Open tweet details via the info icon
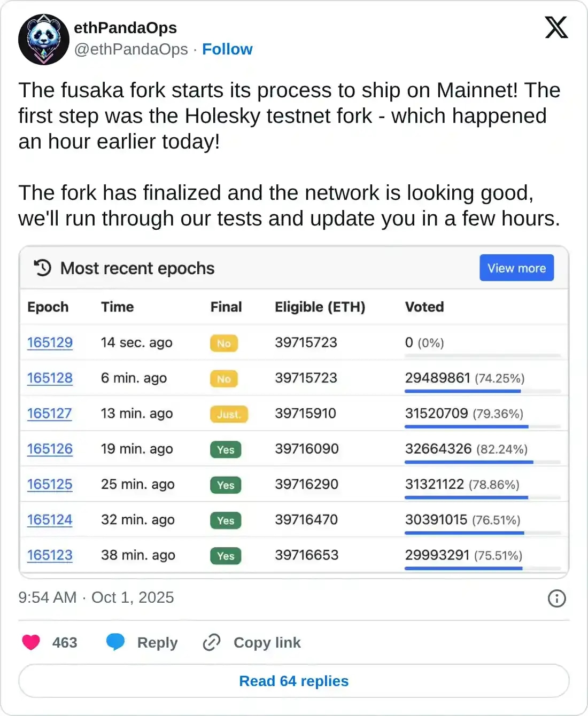 (x=556, y=599)
